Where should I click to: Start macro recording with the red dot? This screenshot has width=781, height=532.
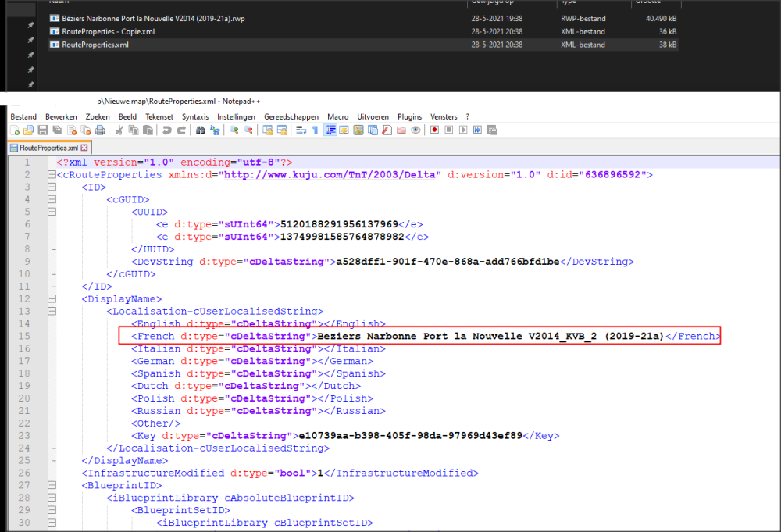[434, 130]
